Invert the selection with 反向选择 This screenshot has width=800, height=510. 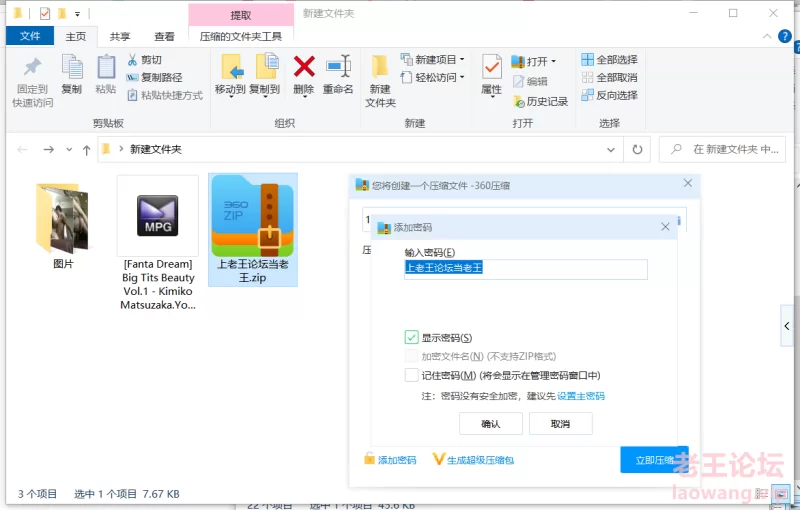point(610,95)
